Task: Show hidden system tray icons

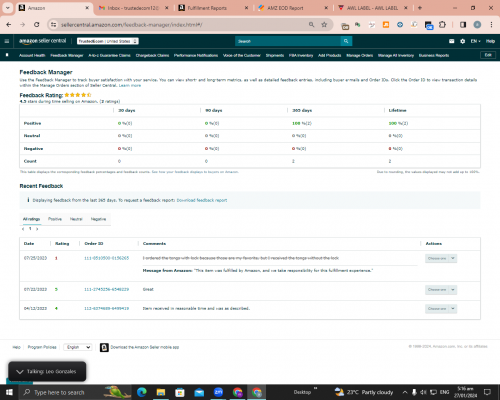Action: pos(405,392)
